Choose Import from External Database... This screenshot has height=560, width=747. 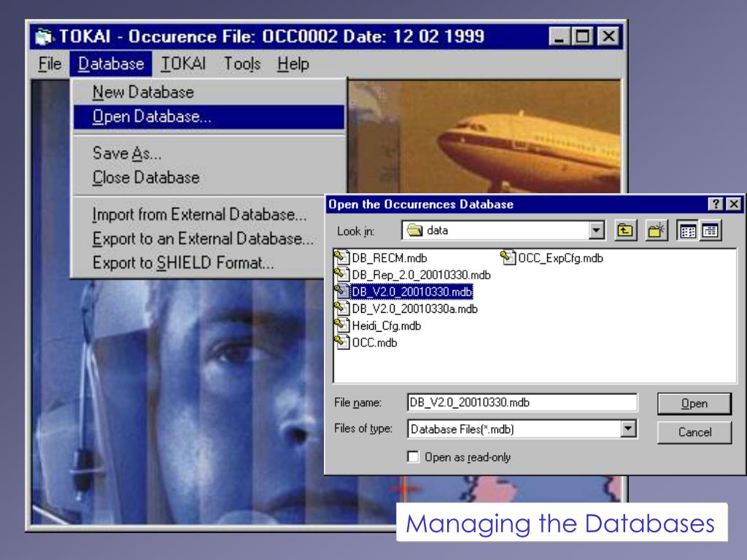pyautogui.click(x=199, y=215)
